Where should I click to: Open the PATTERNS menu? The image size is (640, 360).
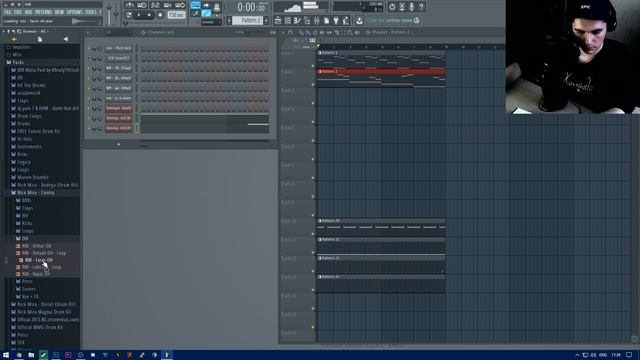[43, 12]
